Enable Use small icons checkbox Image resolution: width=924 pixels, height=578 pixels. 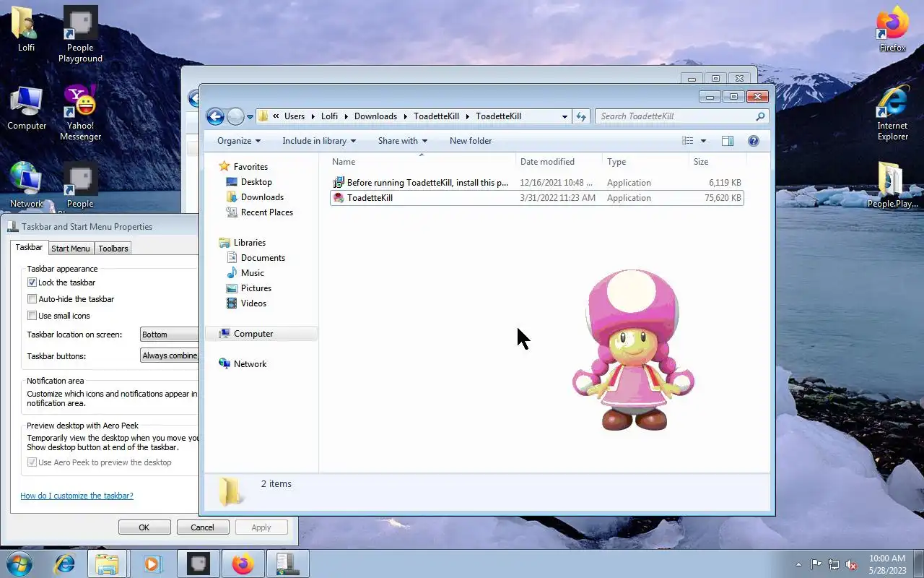click(32, 316)
